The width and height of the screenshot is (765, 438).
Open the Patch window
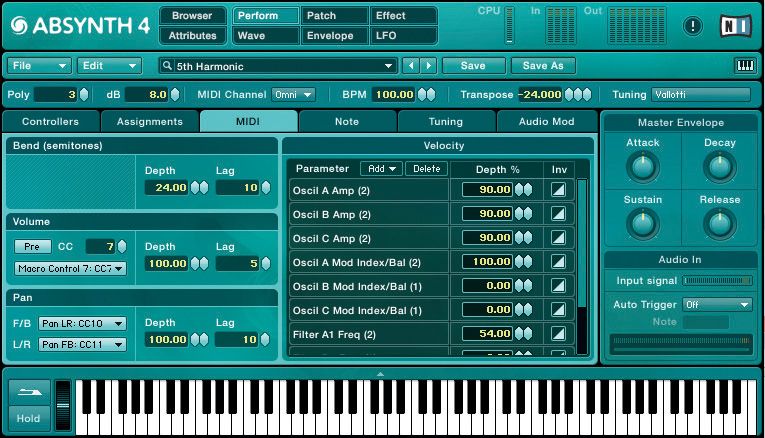pyautogui.click(x=334, y=16)
